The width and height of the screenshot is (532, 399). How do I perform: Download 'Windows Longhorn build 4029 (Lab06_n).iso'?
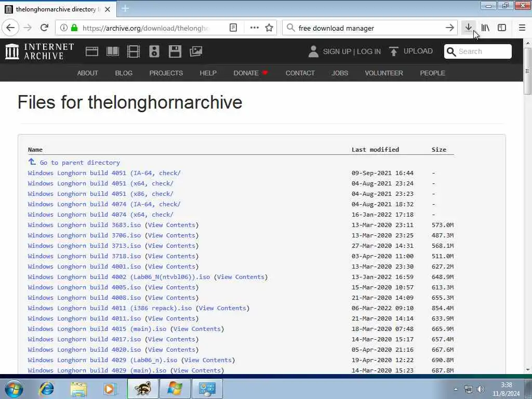click(x=102, y=360)
